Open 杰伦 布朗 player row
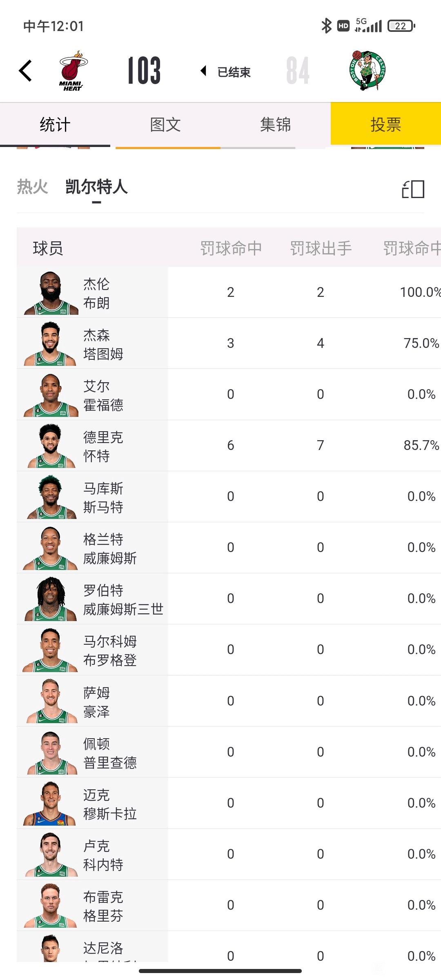Viewport: 441px width, 980px height. (229, 292)
